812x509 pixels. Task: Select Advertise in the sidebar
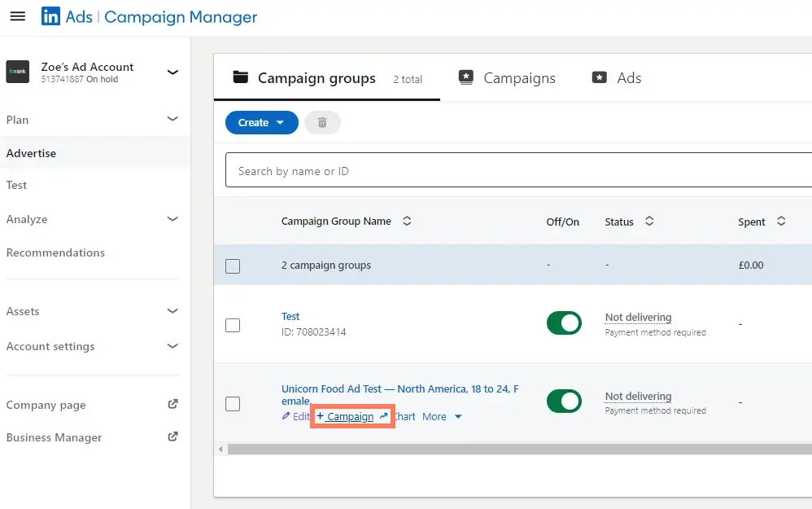coord(94,153)
